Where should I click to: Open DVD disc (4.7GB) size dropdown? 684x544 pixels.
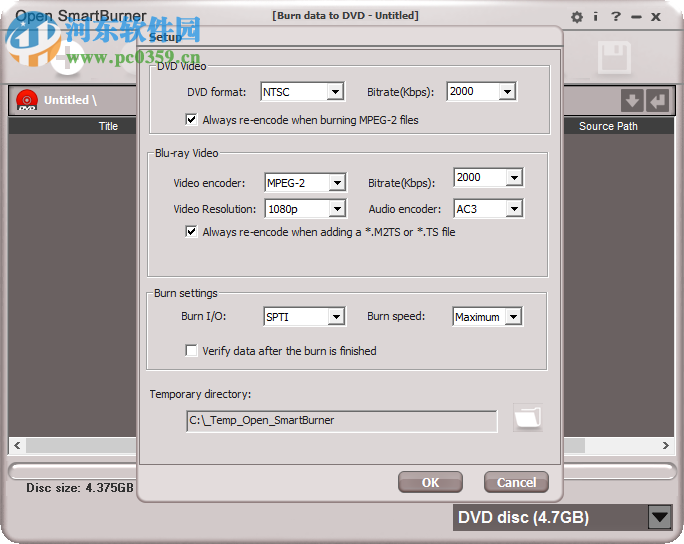click(x=660, y=517)
